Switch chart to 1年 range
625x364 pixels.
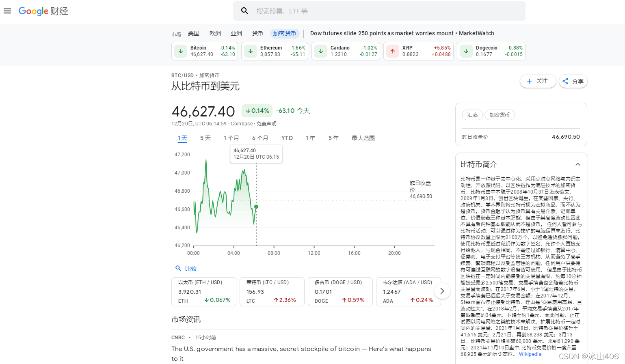310,138
